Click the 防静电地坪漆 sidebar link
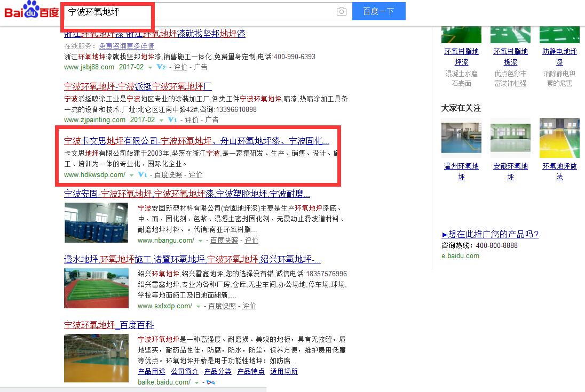 coord(559,57)
